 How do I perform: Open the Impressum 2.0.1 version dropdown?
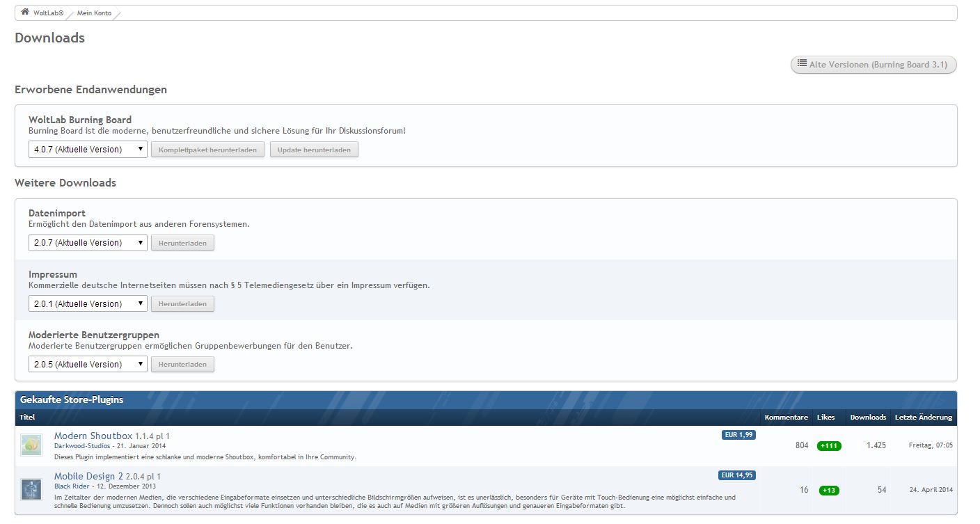(88, 303)
